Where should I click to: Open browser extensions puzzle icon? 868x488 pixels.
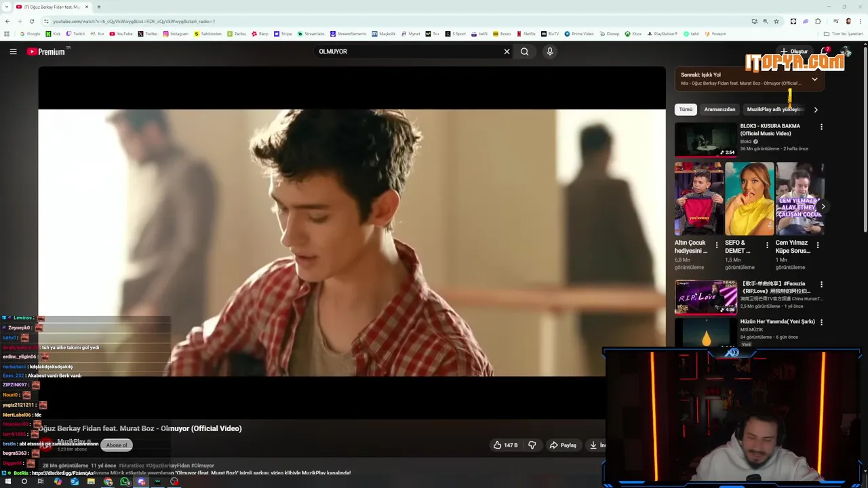818,21
